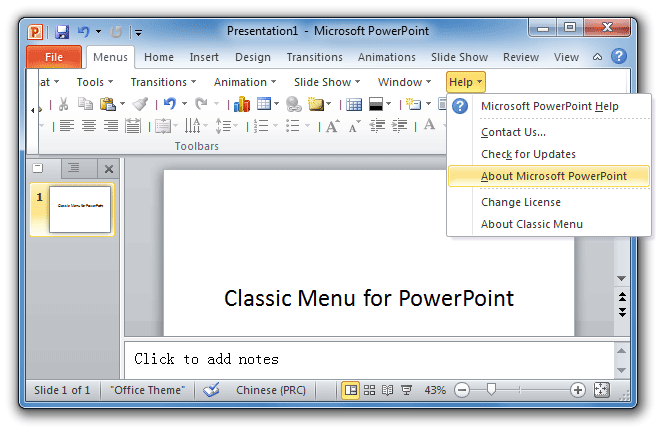Choose About Microsoft PowerPoint menu item
This screenshot has width=661, height=433.
(x=549, y=176)
